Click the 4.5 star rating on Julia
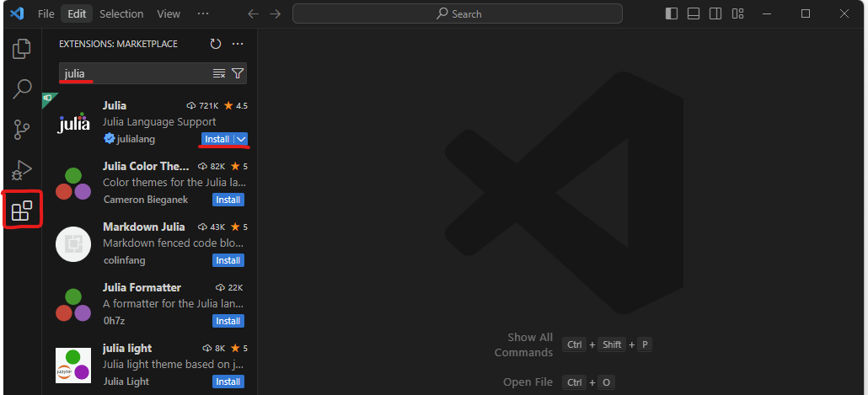The height and width of the screenshot is (395, 868). click(x=236, y=105)
